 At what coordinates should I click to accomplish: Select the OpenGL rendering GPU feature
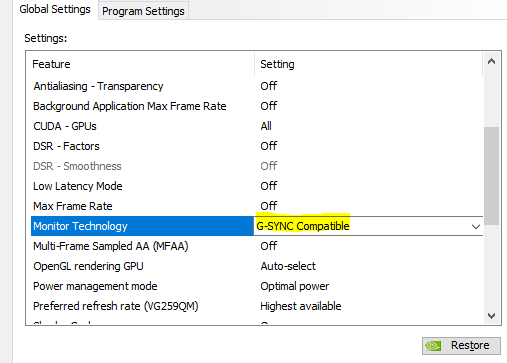[88, 266]
